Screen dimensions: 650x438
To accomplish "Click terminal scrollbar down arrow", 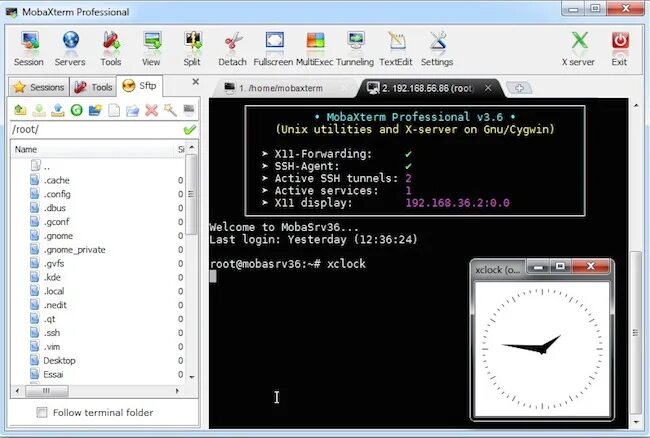I will tap(636, 422).
